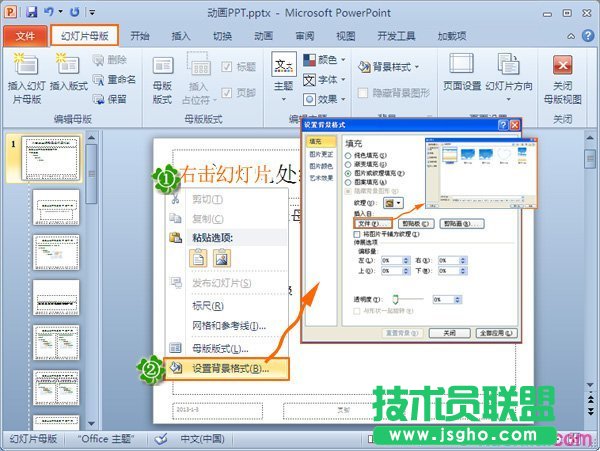This screenshot has height=451, width=600.
Task: Click 插入版式 icon
Action: (68, 65)
